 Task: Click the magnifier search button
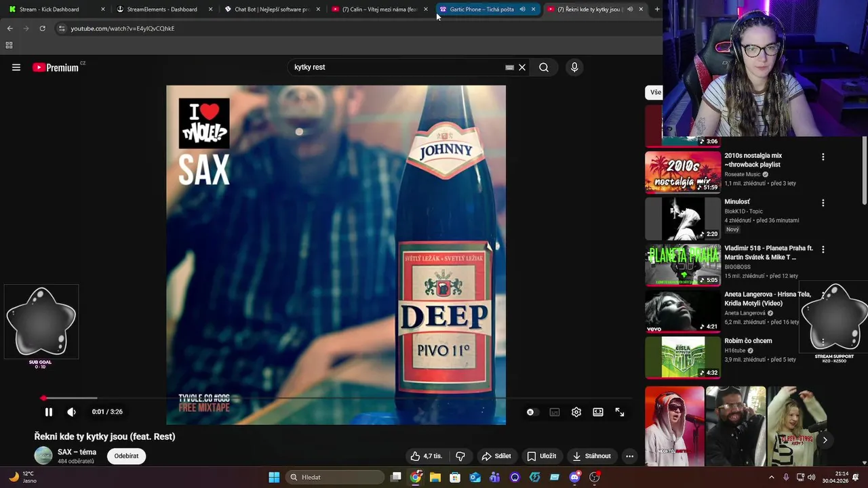[x=544, y=67]
